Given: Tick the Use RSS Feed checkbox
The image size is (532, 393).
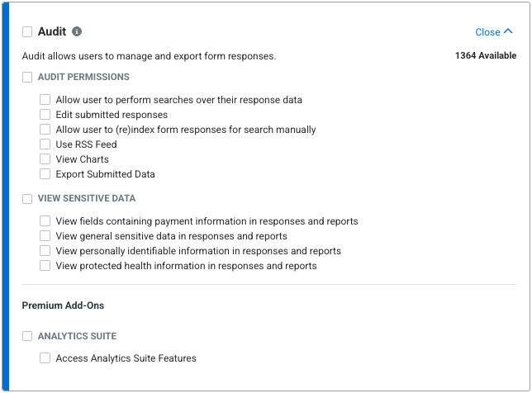Looking at the screenshot, I should click(45, 144).
